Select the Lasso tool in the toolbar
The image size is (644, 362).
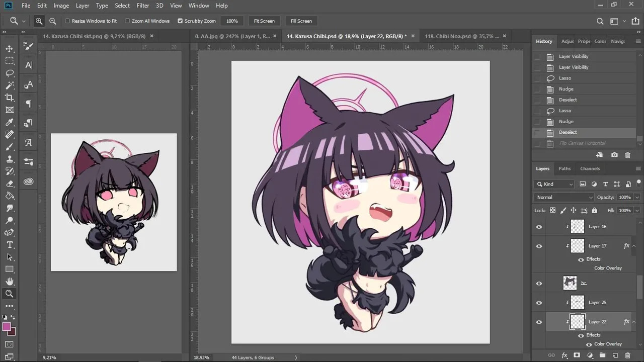pyautogui.click(x=9, y=73)
